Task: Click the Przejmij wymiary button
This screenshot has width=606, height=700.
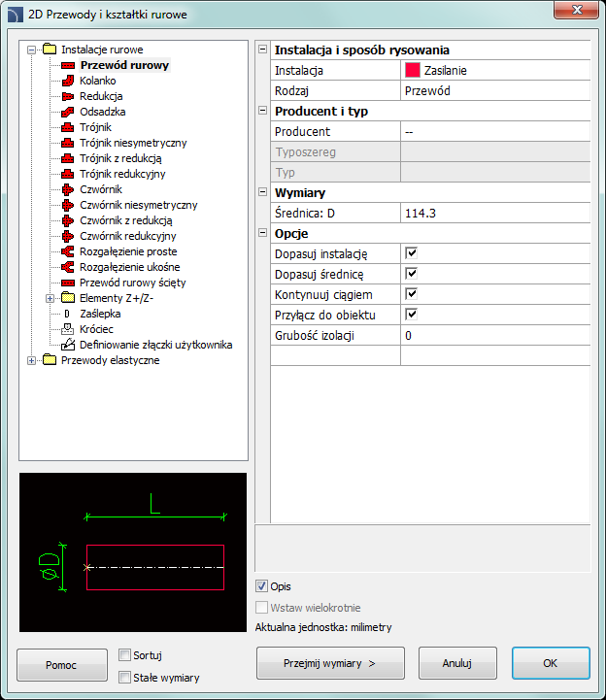Action: [330, 663]
